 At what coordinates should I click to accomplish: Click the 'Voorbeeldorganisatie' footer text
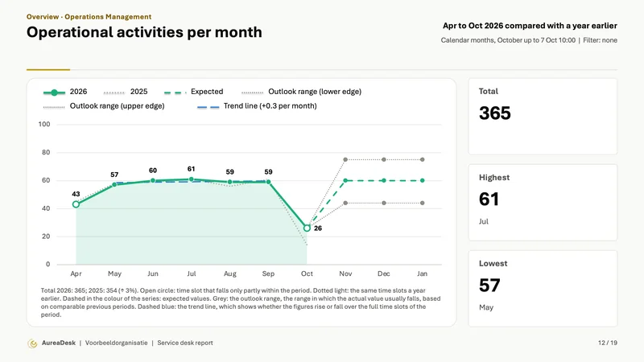[x=116, y=343]
